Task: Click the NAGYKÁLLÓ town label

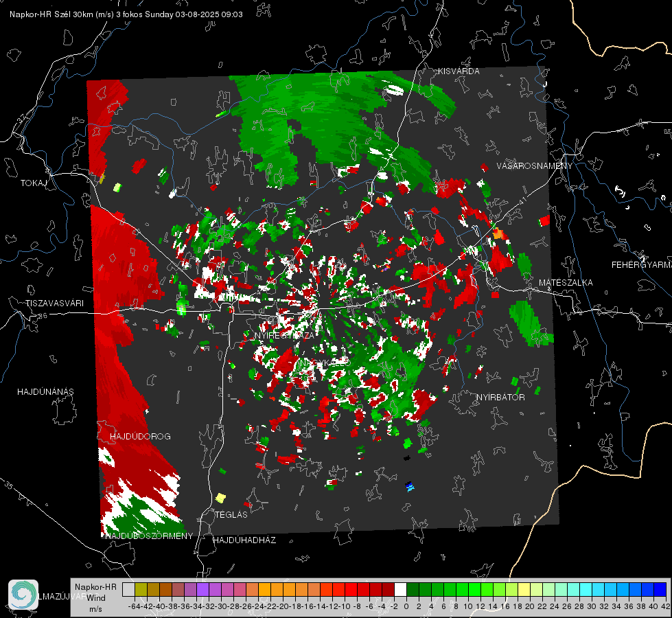Action: click(325, 363)
